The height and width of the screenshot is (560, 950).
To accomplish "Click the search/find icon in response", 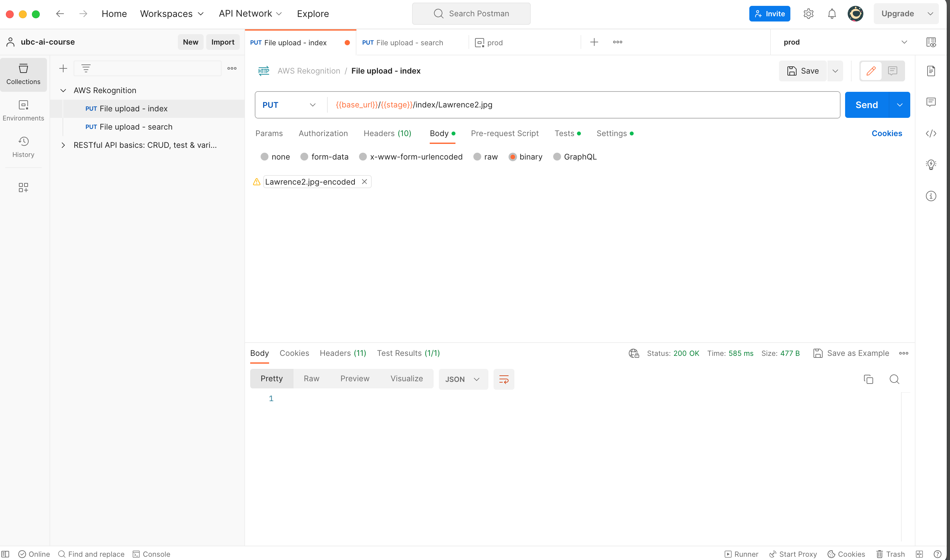I will click(x=894, y=379).
